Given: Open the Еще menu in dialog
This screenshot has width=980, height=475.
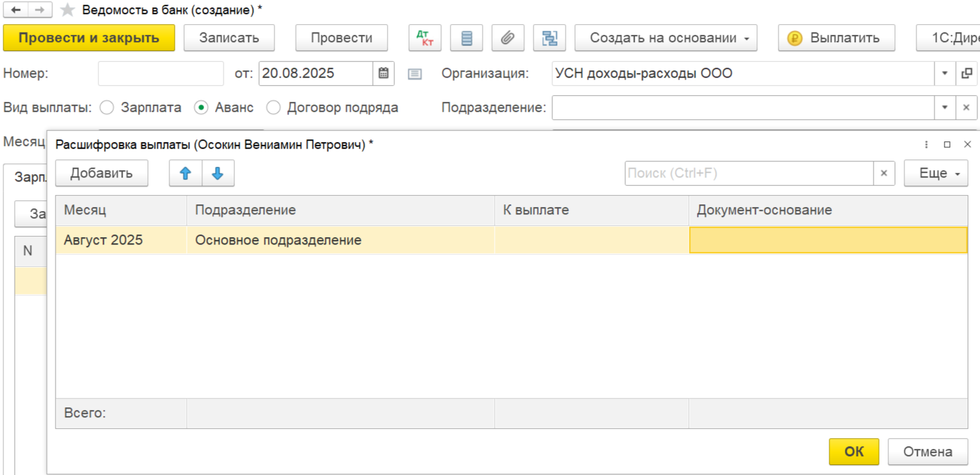Looking at the screenshot, I should [x=935, y=174].
